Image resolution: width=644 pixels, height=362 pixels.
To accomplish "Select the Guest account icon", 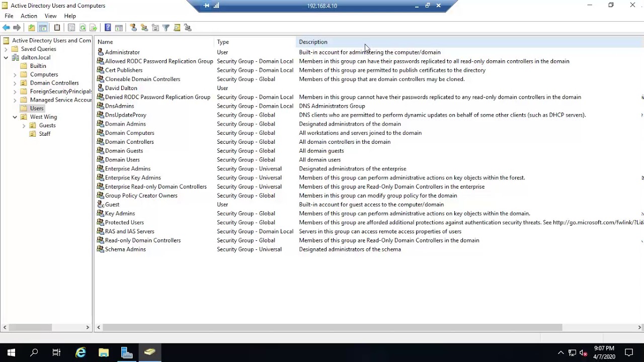I will click(101, 205).
